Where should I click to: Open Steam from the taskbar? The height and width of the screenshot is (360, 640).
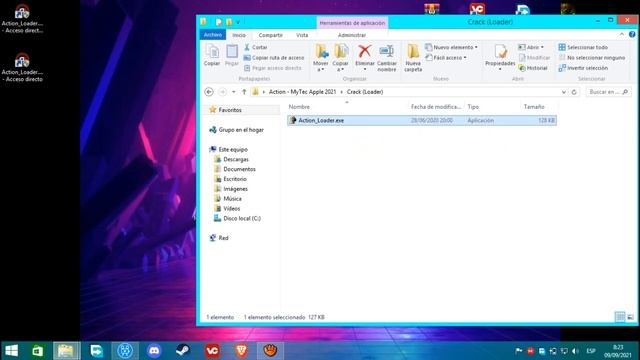183,351
